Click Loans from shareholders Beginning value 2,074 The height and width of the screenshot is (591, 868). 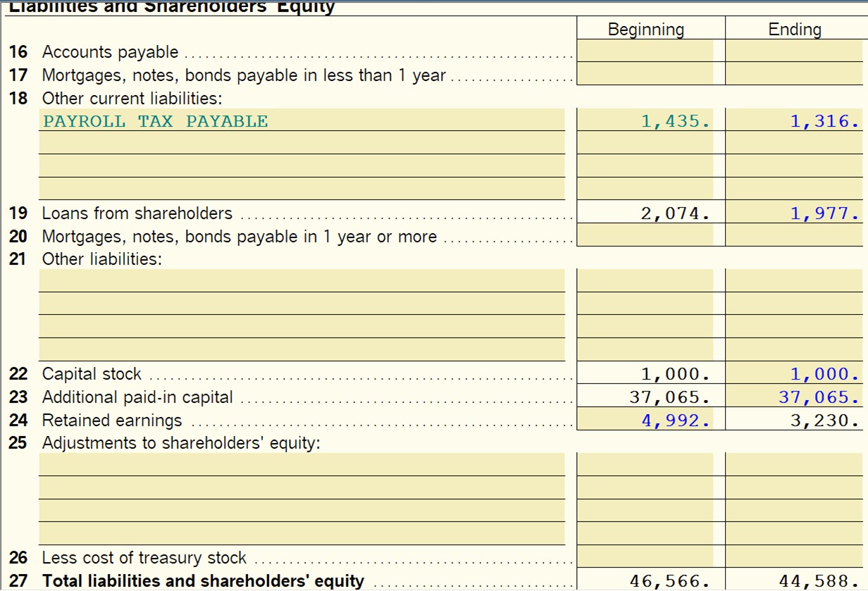point(645,213)
